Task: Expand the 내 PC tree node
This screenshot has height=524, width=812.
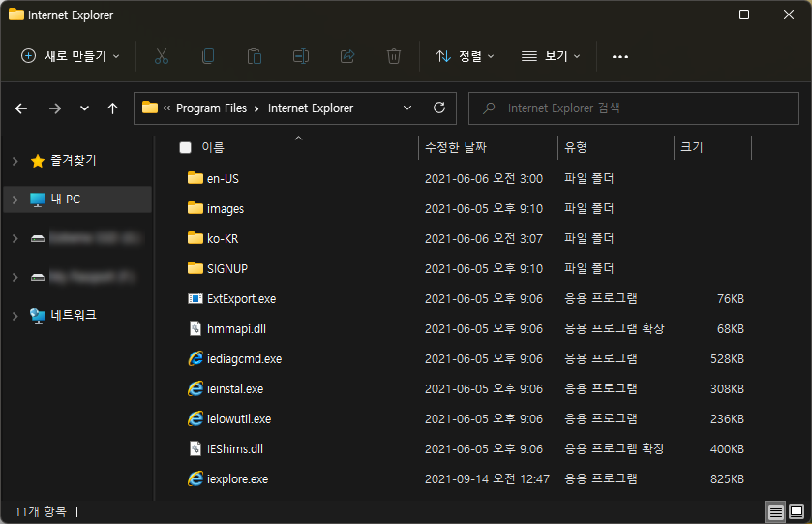Action: (15, 200)
